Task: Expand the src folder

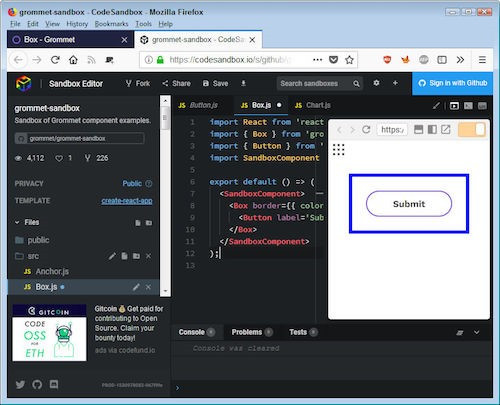Action: [x=27, y=256]
